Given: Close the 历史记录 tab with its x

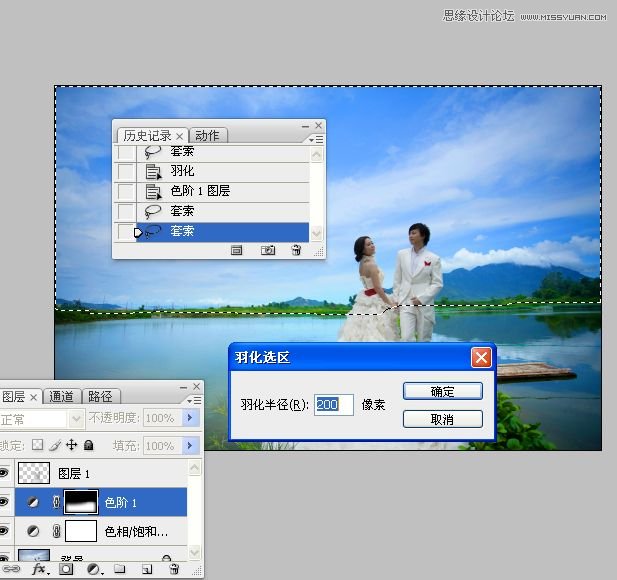Looking at the screenshot, I should pos(179,137).
